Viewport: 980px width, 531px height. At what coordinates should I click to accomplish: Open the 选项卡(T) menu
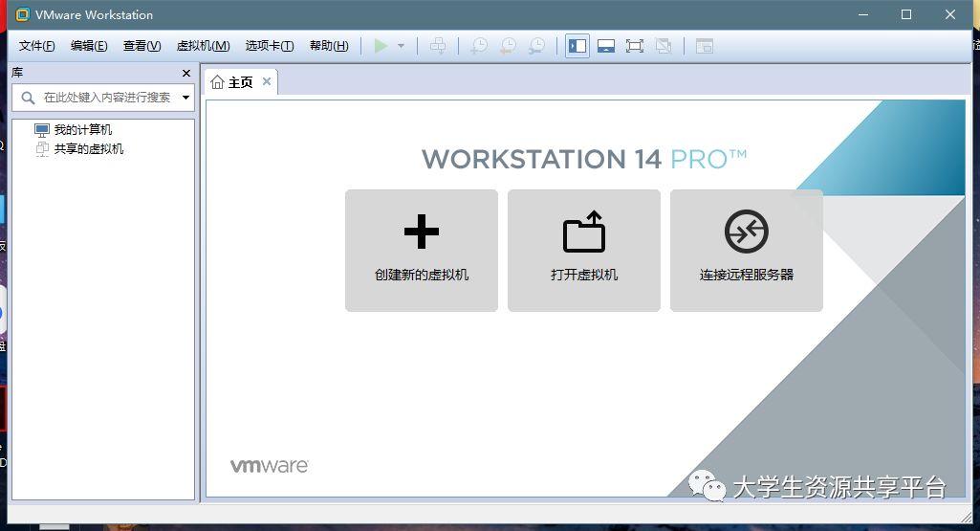270,46
